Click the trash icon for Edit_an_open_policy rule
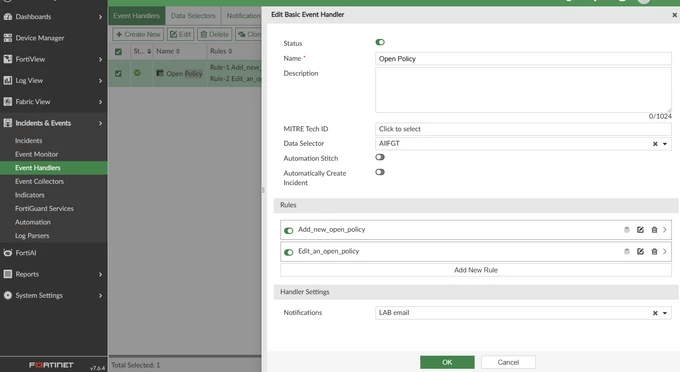 654,251
